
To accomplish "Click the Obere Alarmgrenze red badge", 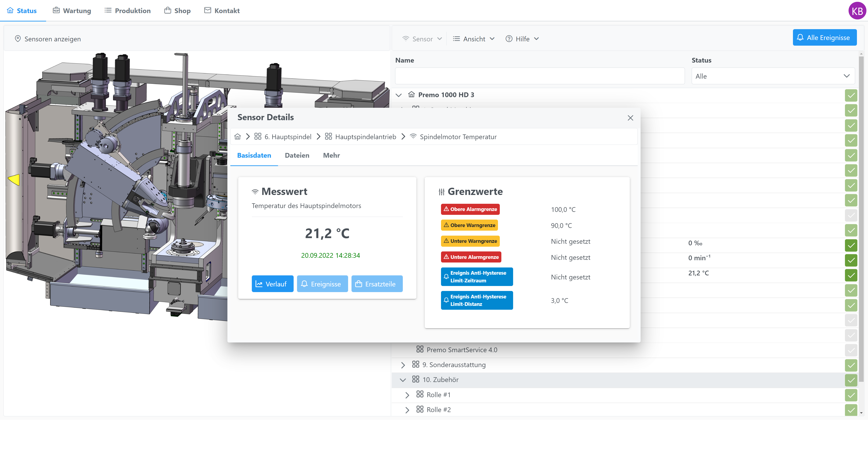I will [470, 209].
